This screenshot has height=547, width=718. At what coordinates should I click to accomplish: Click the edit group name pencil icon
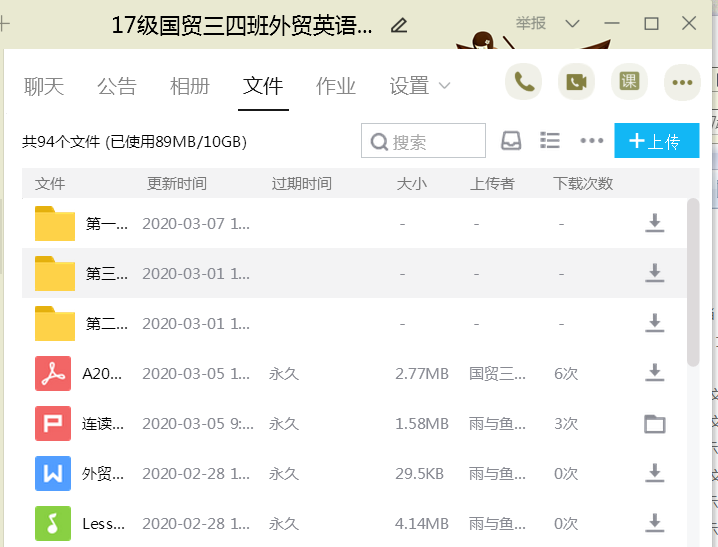click(399, 25)
